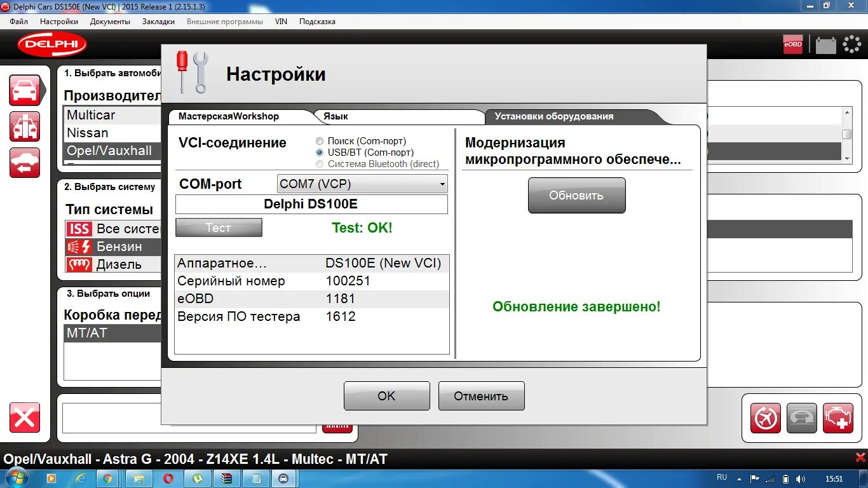Click the red X icon in left sidebar
The image size is (868, 488).
click(x=25, y=417)
